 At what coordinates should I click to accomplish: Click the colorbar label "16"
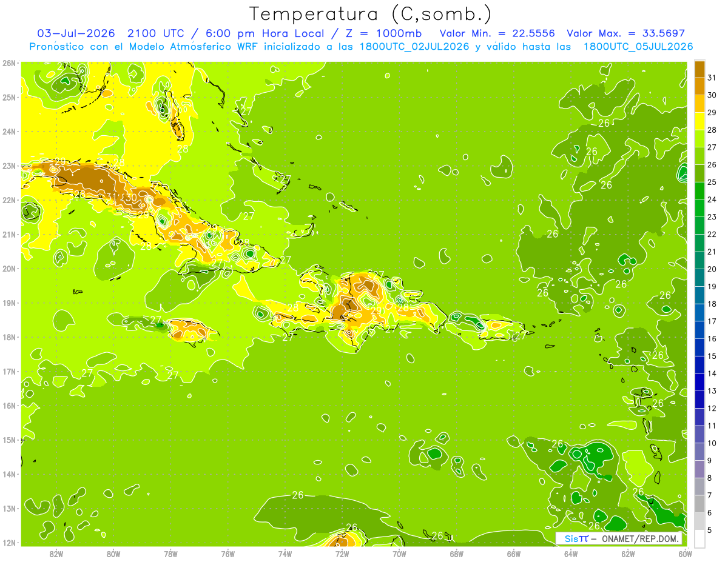click(x=712, y=339)
